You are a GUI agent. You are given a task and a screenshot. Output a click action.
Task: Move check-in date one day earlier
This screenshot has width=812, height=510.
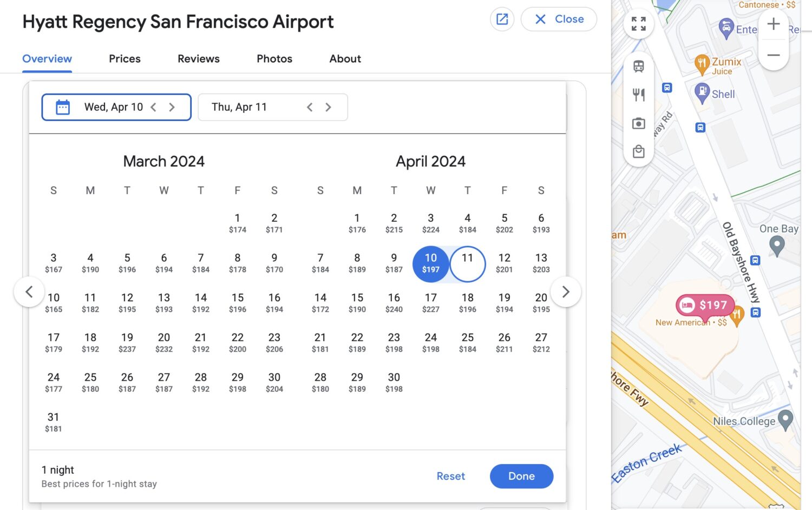pyautogui.click(x=154, y=107)
